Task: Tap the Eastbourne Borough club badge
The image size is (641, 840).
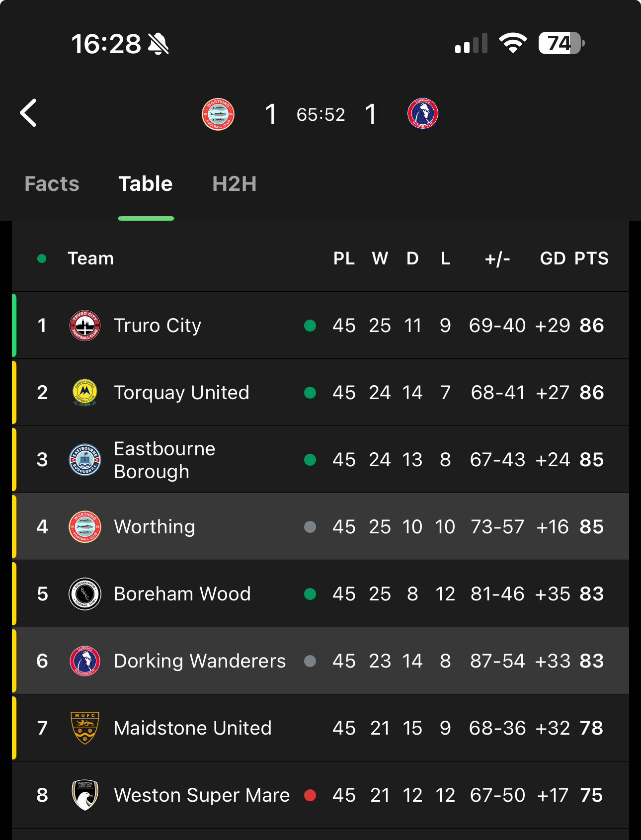Action: tap(85, 460)
